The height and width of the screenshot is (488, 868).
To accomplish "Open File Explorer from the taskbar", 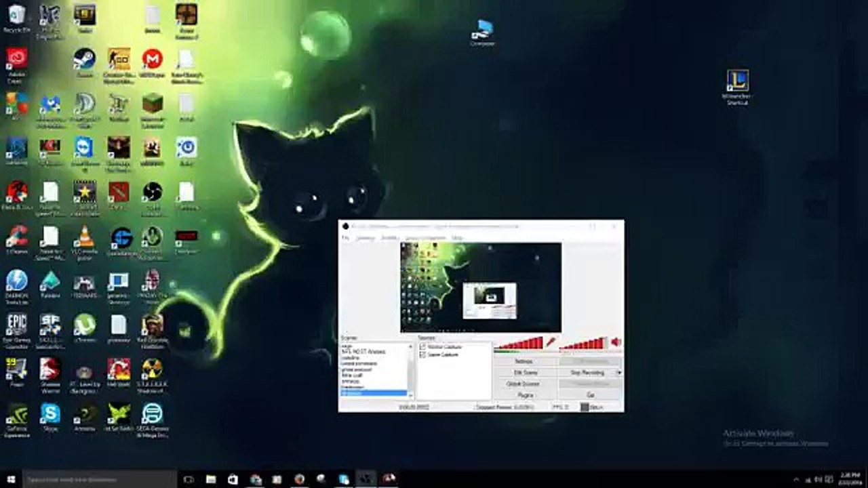I will coord(210,479).
